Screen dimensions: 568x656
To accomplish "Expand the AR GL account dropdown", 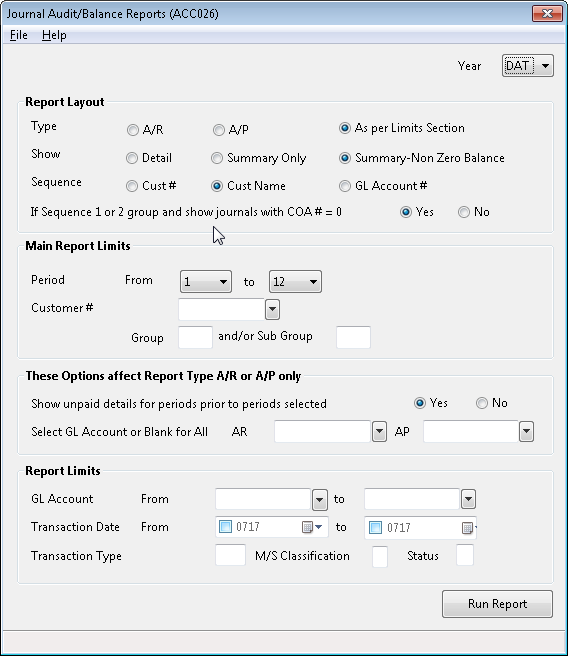I will [379, 431].
